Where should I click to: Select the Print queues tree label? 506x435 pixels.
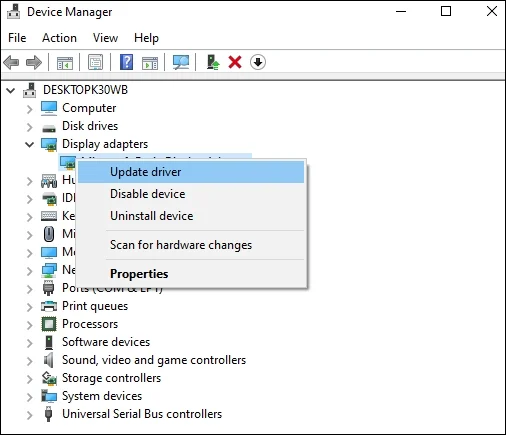tap(95, 306)
